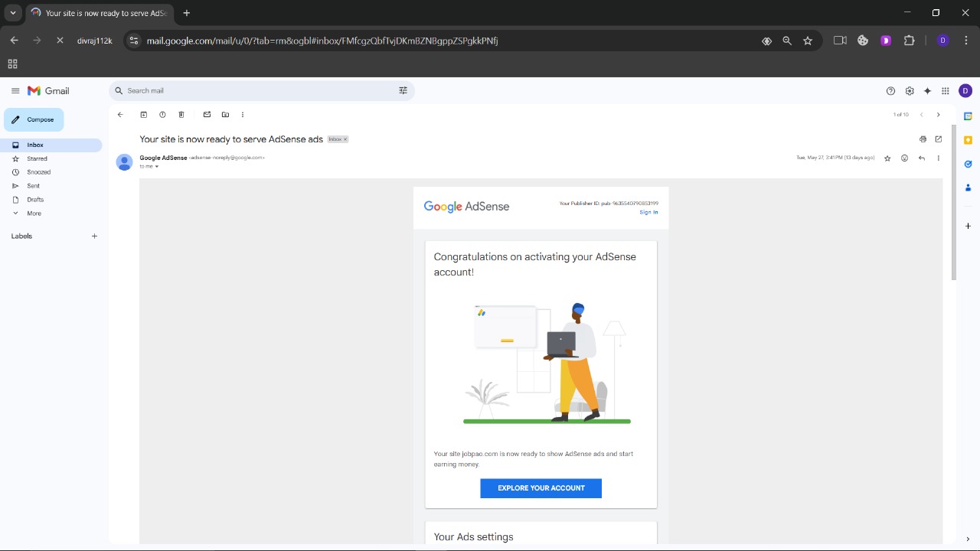Image resolution: width=980 pixels, height=551 pixels.
Task: Get add-ons plus in side panel
Action: 968,227
